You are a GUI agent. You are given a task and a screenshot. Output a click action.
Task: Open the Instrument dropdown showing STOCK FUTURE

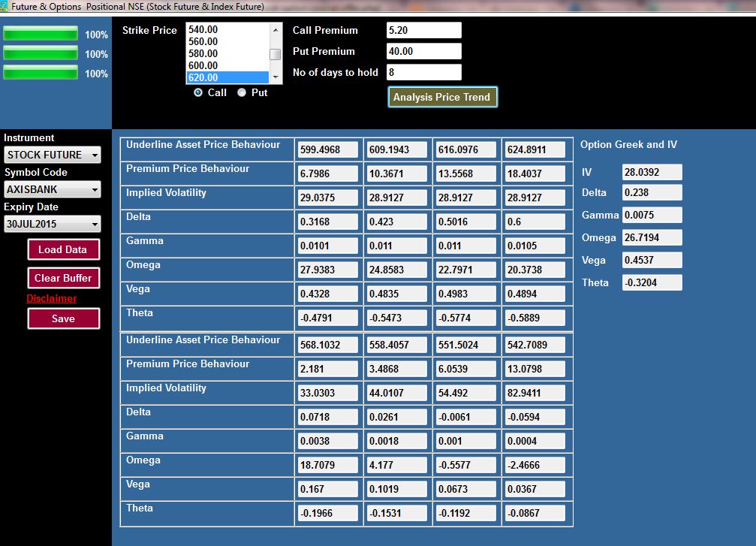coord(52,155)
